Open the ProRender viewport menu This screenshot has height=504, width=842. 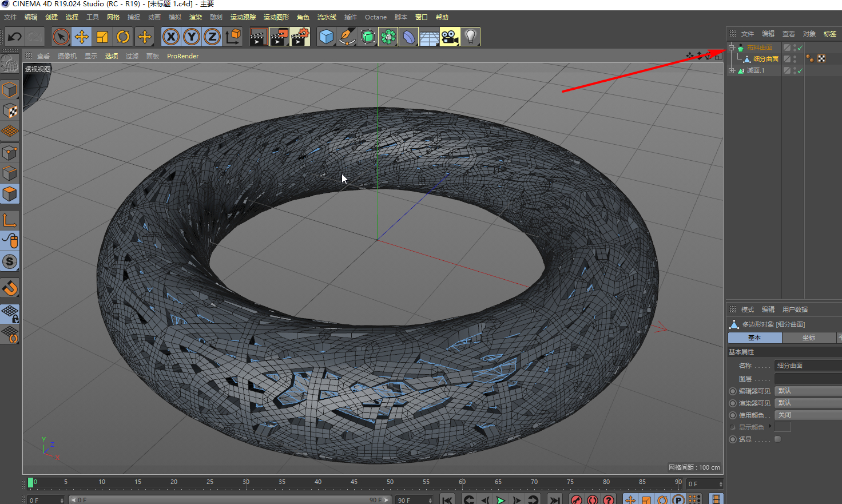click(x=182, y=56)
